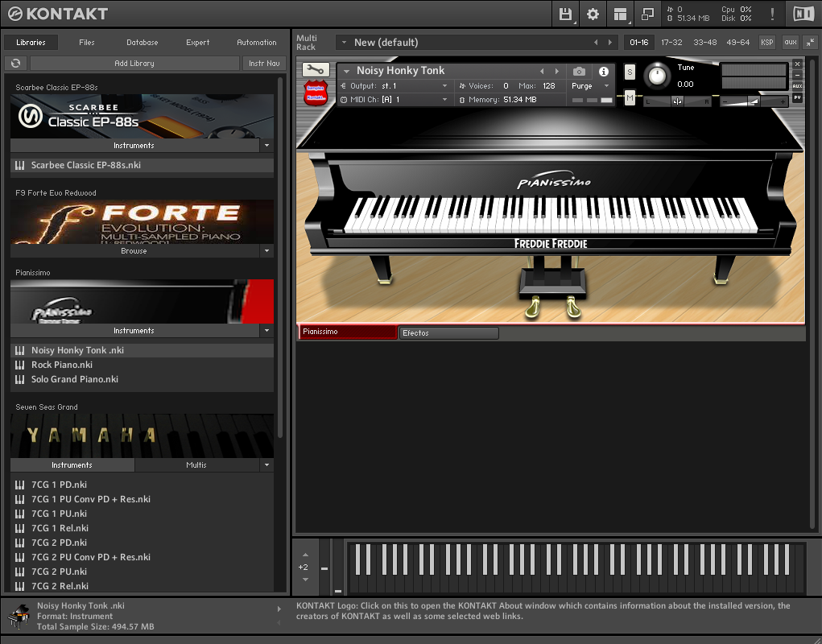
Task: Open instrument edit mode with wrench icon
Action: 316,70
